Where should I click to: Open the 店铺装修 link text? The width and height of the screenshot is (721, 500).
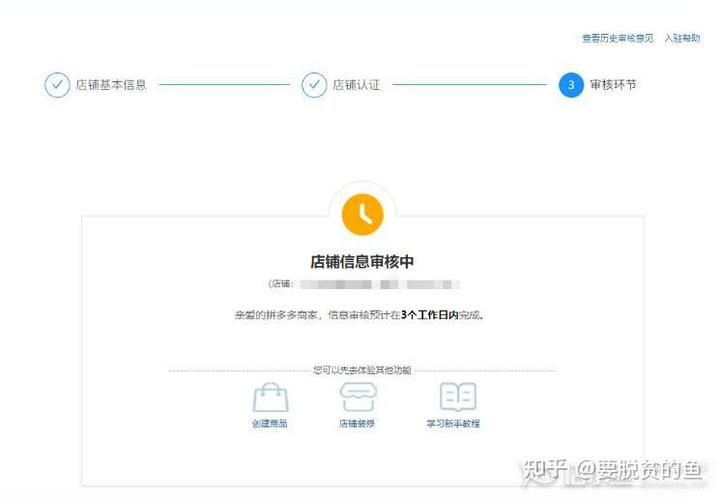[x=357, y=424]
